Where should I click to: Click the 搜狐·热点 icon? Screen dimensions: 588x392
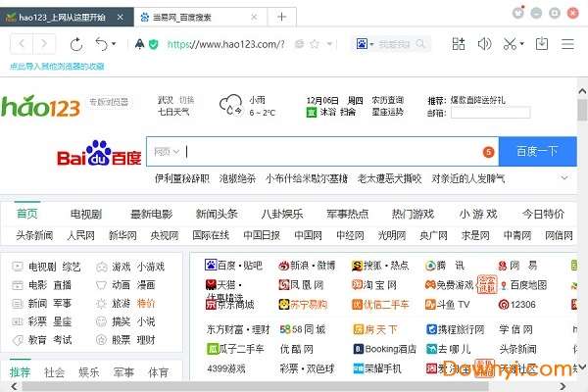coord(358,266)
